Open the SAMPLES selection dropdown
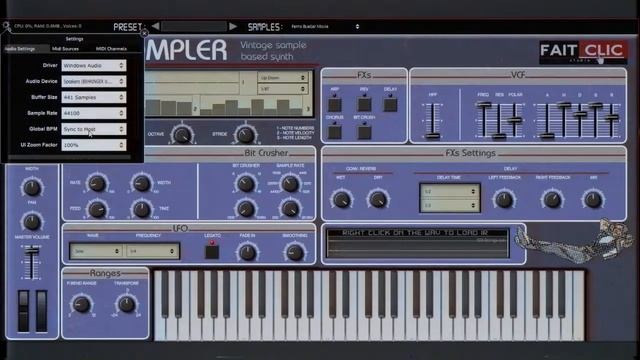 (x=325, y=27)
